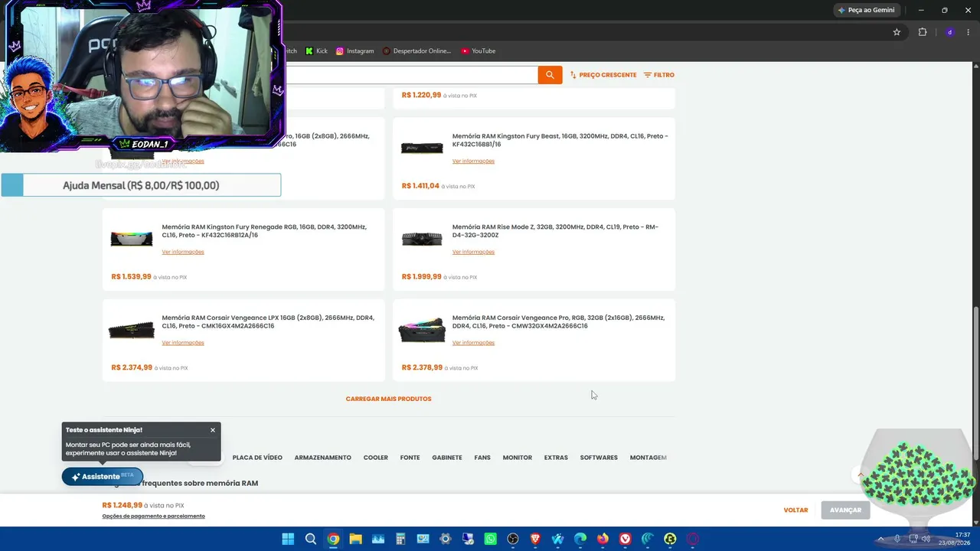Open the Chrome profile avatar
Image resolution: width=980 pixels, height=551 pixels.
pyautogui.click(x=950, y=32)
